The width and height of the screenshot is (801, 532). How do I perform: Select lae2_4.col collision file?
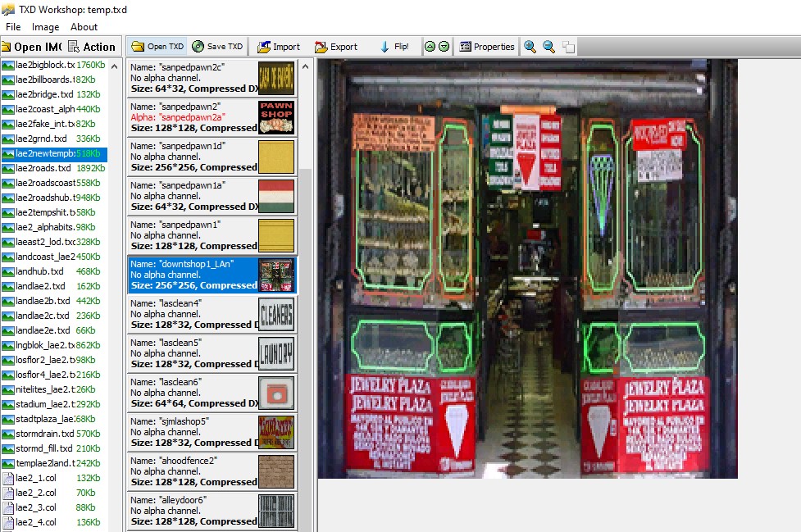(54, 523)
